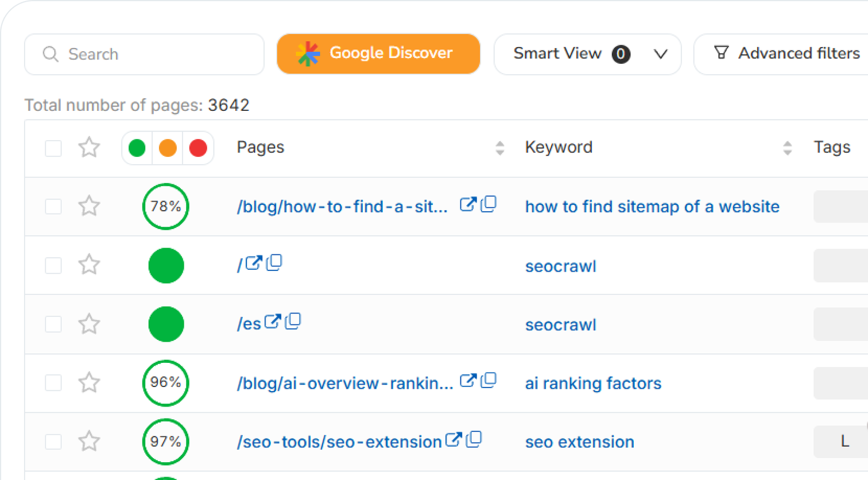This screenshot has height=480, width=868.
Task: Filter by orange status dot
Action: (168, 148)
